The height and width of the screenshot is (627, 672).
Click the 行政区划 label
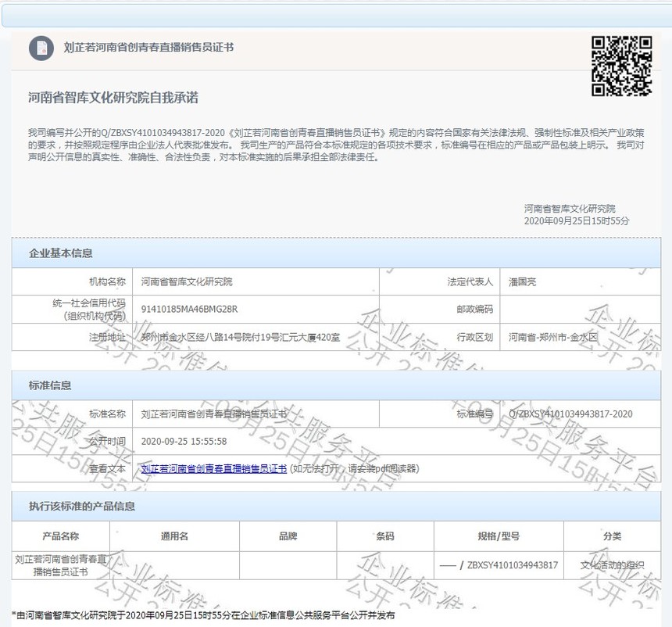point(474,337)
